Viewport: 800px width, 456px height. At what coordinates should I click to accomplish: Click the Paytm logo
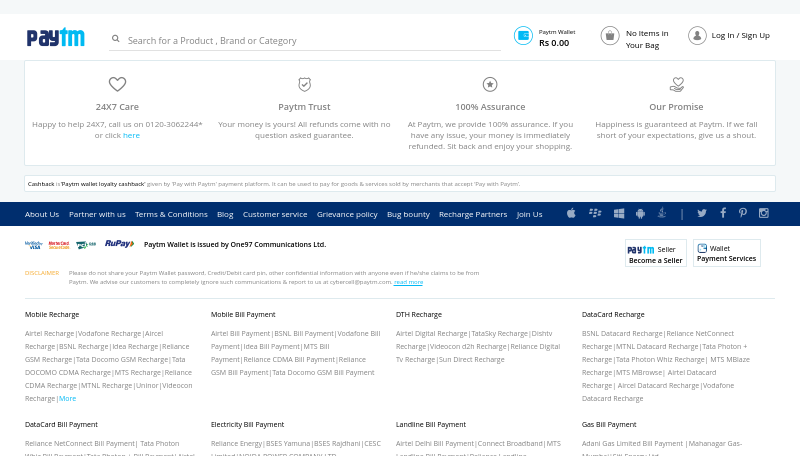coord(56,37)
